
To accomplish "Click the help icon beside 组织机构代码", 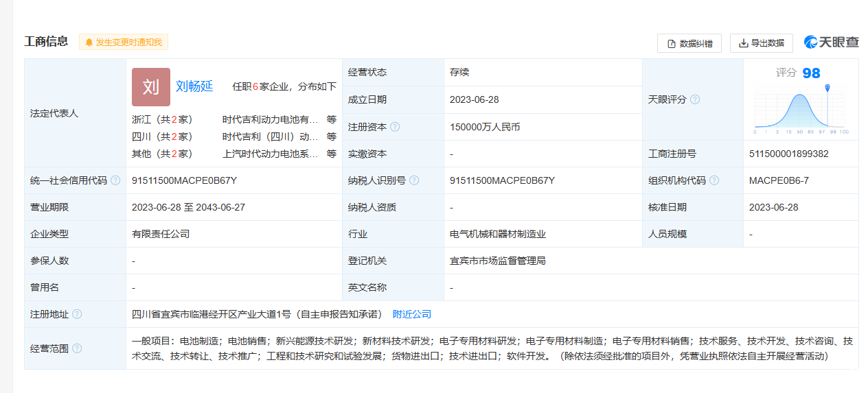I will click(x=714, y=180).
